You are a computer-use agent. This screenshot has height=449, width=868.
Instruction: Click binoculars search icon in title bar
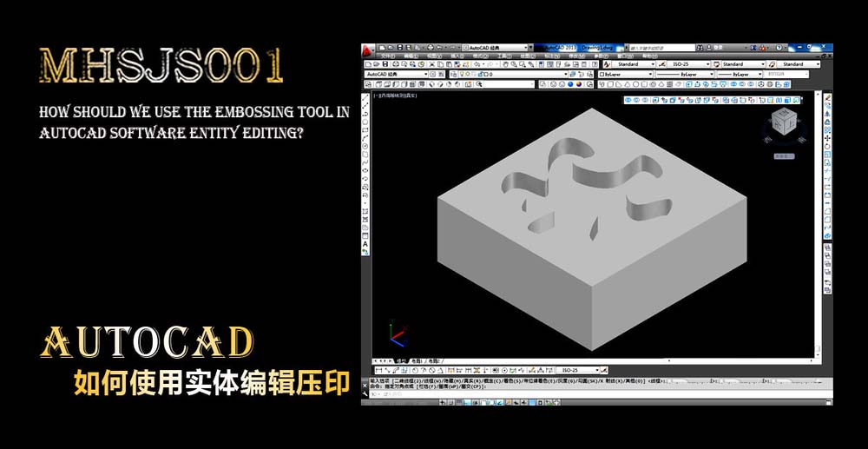tap(700, 48)
